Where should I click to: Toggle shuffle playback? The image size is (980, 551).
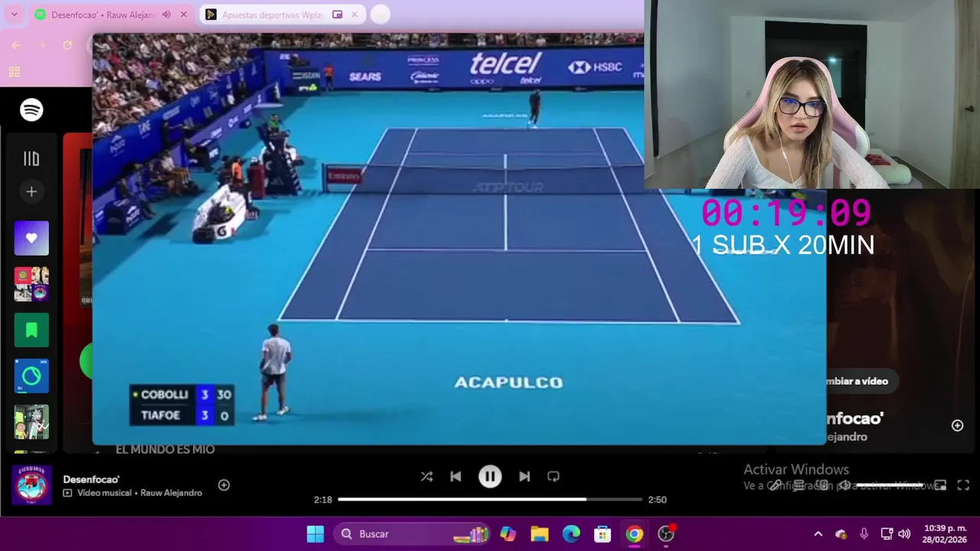coord(426,476)
